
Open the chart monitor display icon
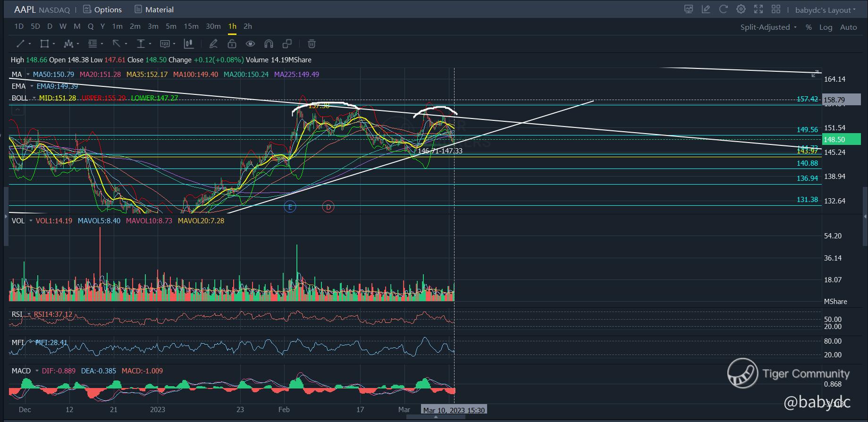689,9
